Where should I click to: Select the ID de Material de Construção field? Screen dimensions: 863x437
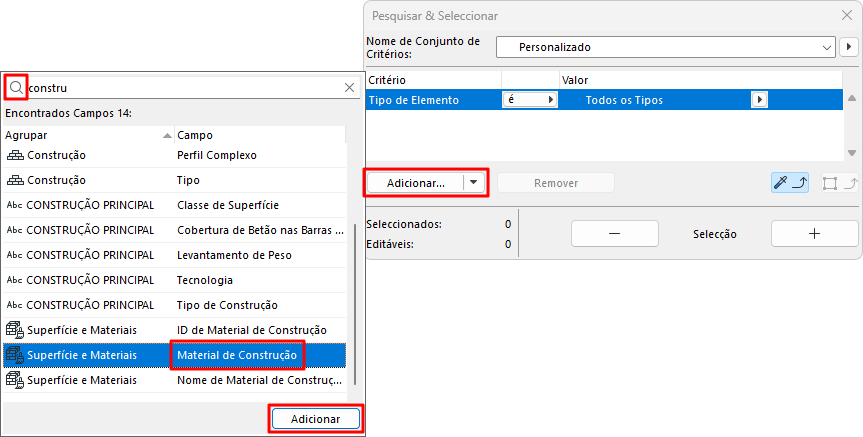[x=252, y=330]
